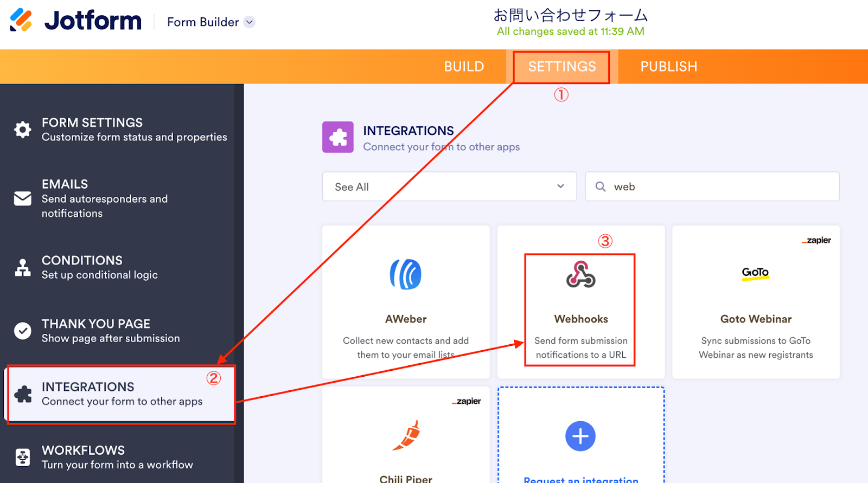Click the purple Integrations header icon
This screenshot has width=868, height=483.
tap(338, 137)
